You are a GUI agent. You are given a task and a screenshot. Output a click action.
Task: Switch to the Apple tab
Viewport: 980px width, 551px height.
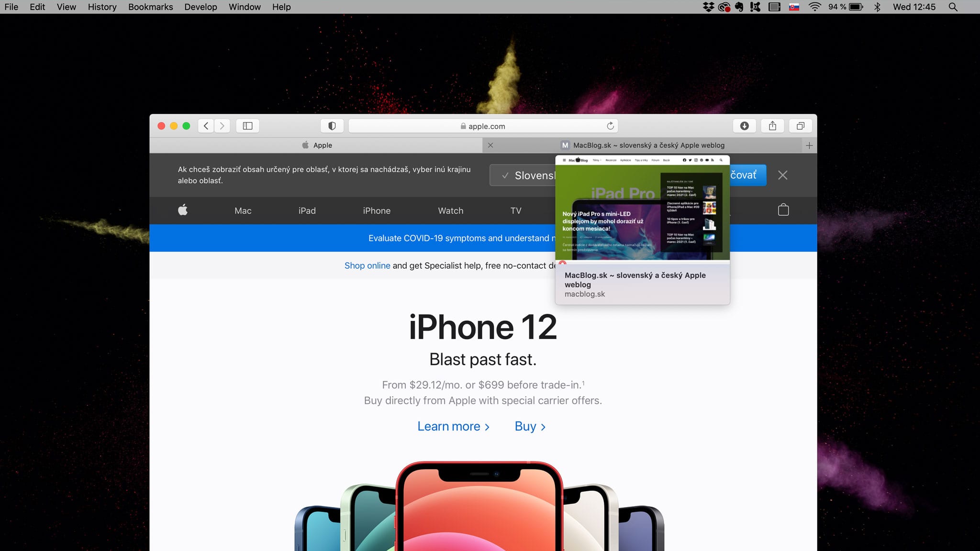316,145
